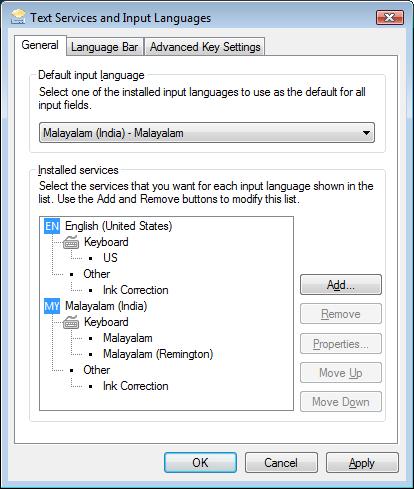Click the title bar window icon
Image resolution: width=414 pixels, height=489 pixels.
click(x=18, y=17)
